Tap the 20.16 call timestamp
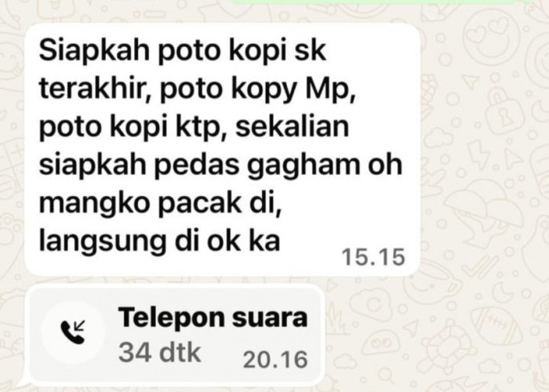 click(x=275, y=360)
